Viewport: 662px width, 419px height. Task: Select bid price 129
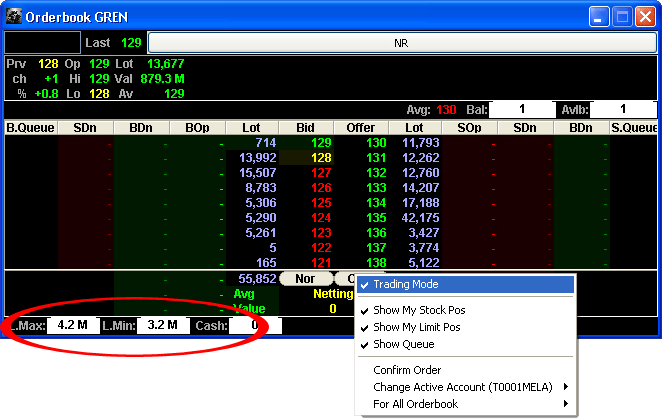[x=321, y=143]
